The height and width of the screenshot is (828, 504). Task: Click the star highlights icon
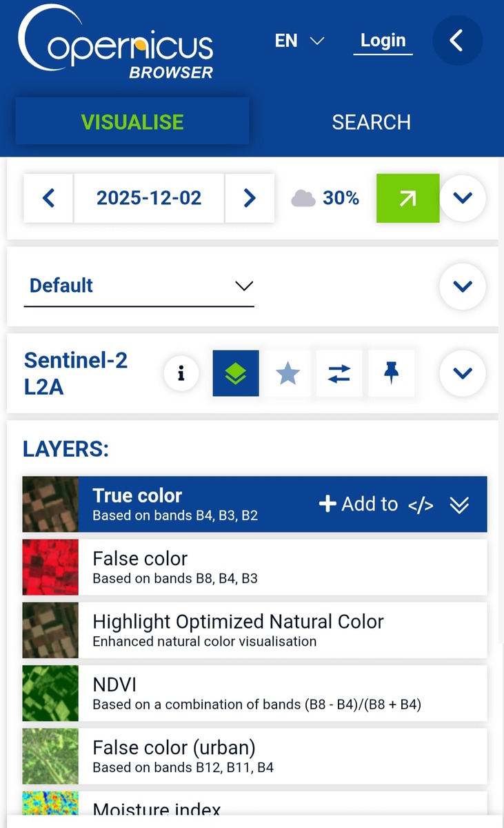click(288, 373)
